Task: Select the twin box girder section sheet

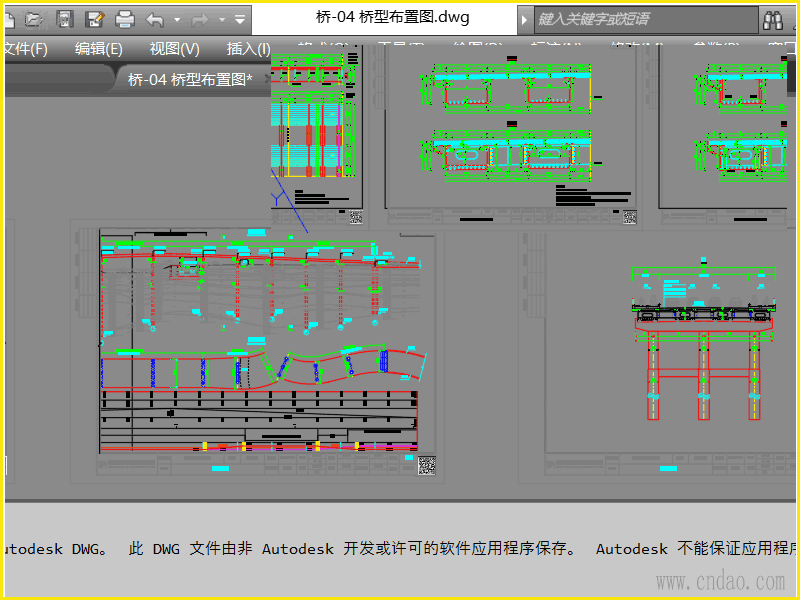Action: pyautogui.click(x=510, y=128)
